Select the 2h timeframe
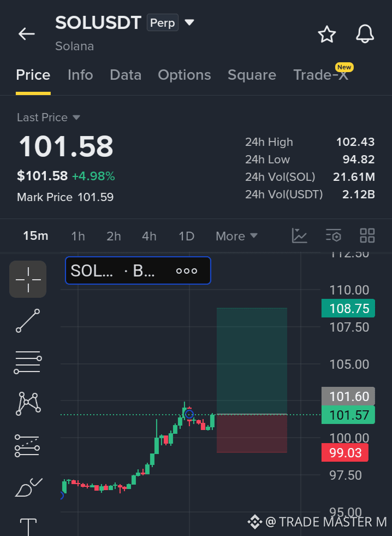 coord(114,236)
